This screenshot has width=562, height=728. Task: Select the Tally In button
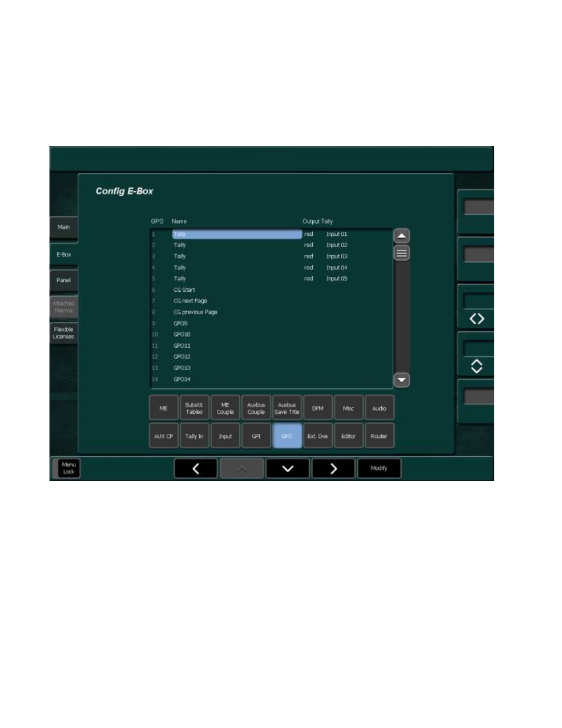point(194,436)
